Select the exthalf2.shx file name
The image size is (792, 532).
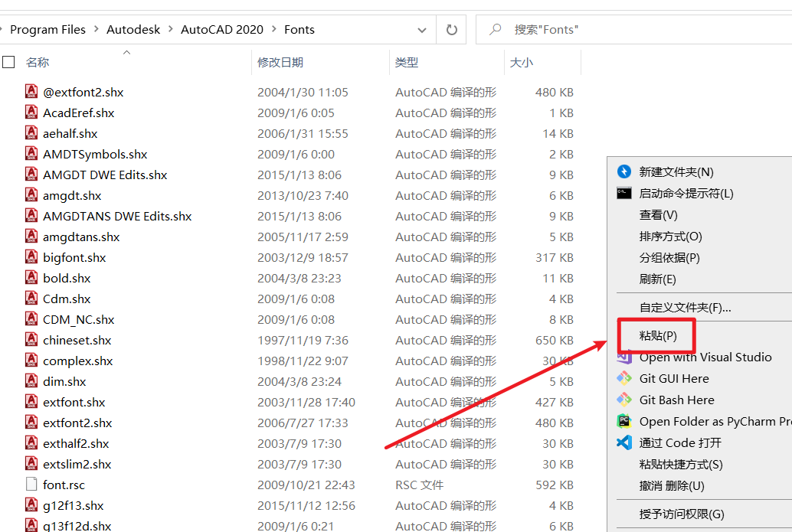(76, 444)
